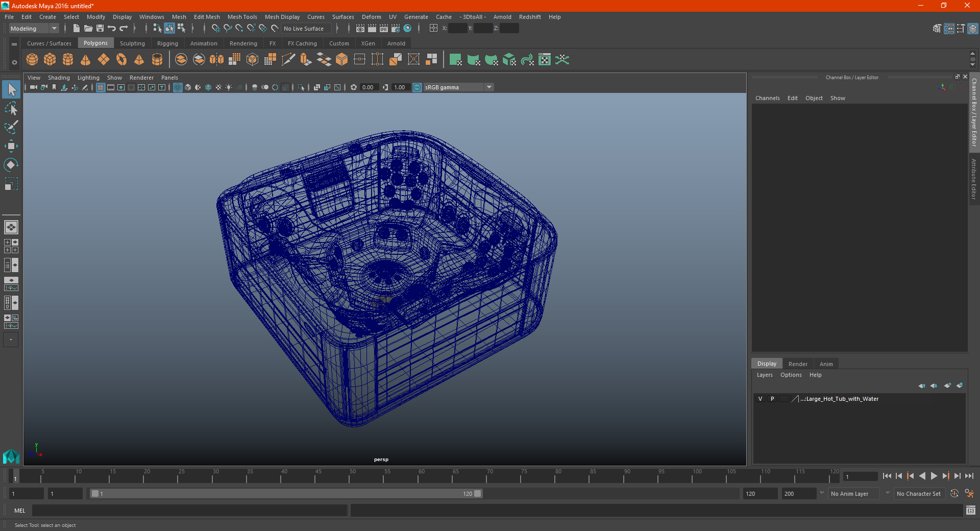980x531 pixels.
Task: Open the Script Editor icon
Action: (971, 510)
